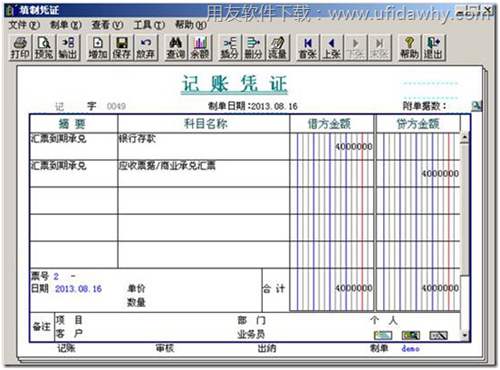Viewport: 500px width, 370px height.
Task: Open 帮助 help lightbulb icon
Action: pyautogui.click(x=409, y=48)
